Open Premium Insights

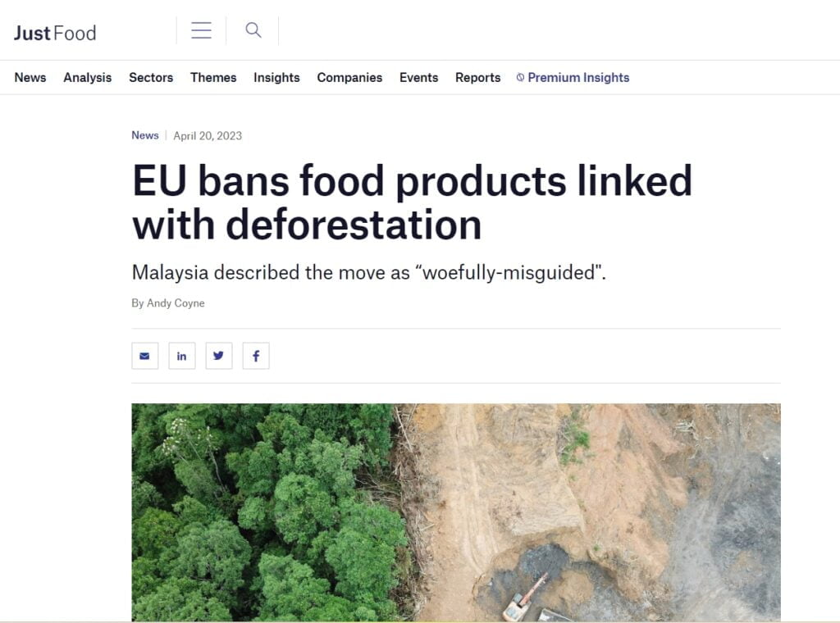pyautogui.click(x=579, y=77)
